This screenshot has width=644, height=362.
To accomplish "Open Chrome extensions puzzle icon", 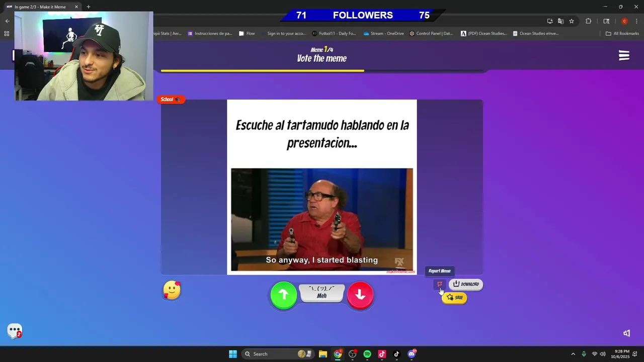I will click(588, 21).
